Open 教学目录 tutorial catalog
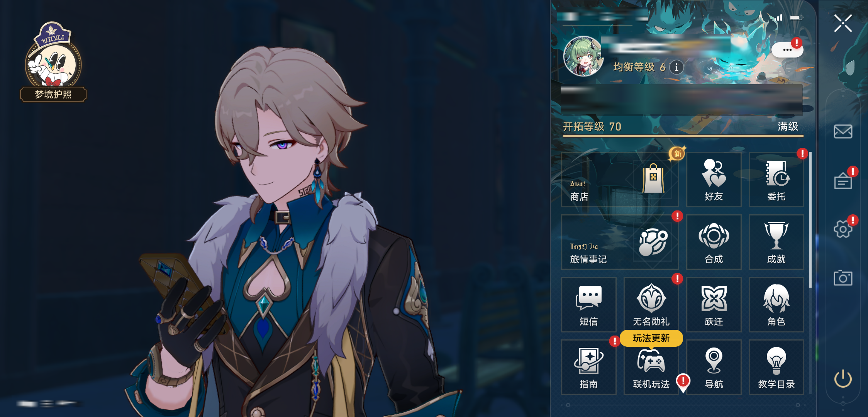The image size is (868, 417). point(776,367)
